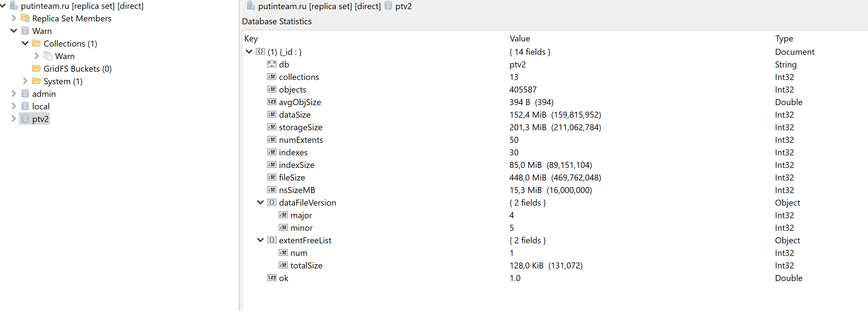
Task: Click the local database icon
Action: [x=25, y=106]
